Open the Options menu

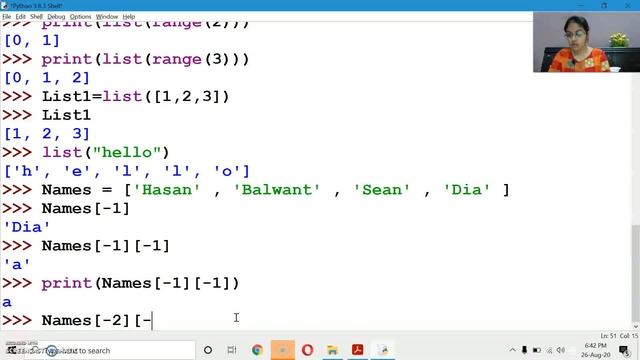[80, 17]
